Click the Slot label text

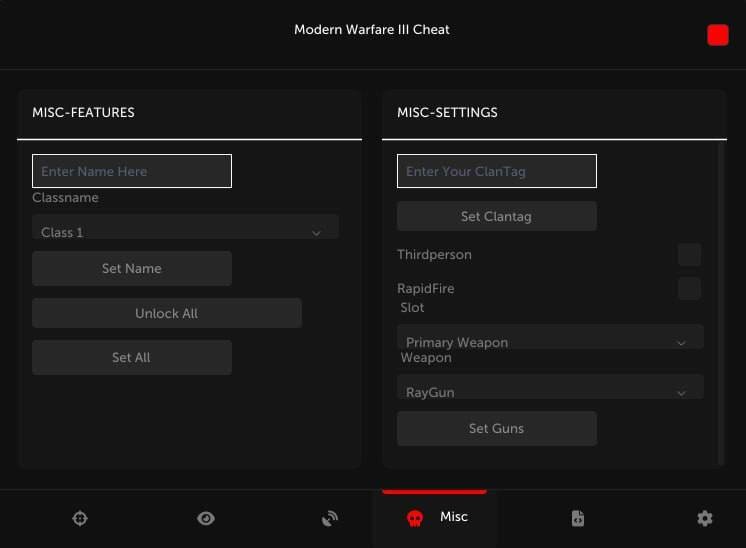412,307
